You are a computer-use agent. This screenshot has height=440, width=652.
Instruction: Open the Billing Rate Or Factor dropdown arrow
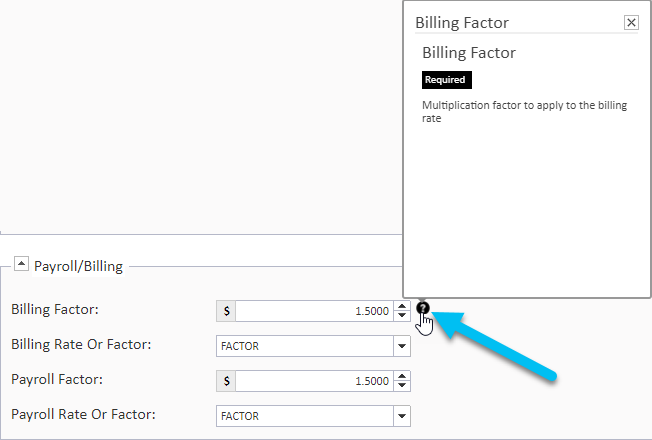402,346
